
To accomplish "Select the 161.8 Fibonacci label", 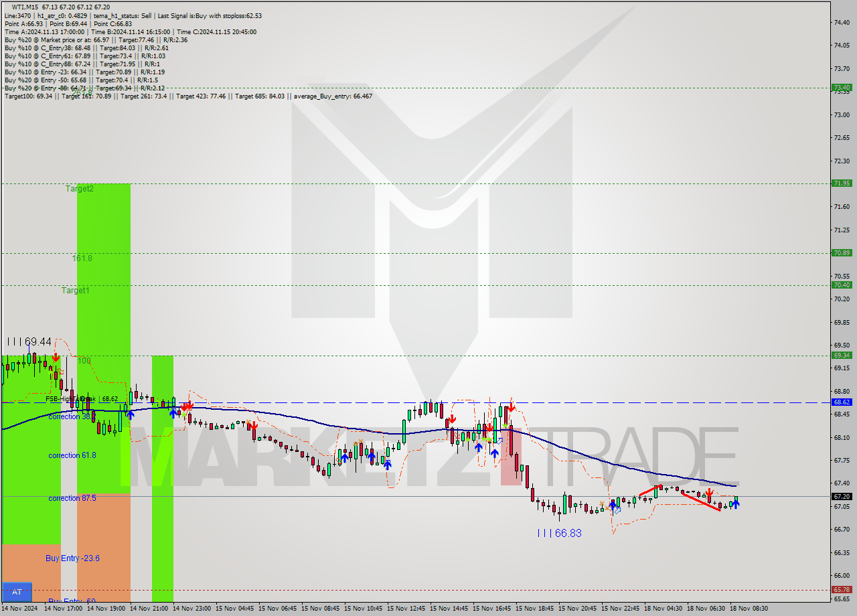I will [82, 258].
